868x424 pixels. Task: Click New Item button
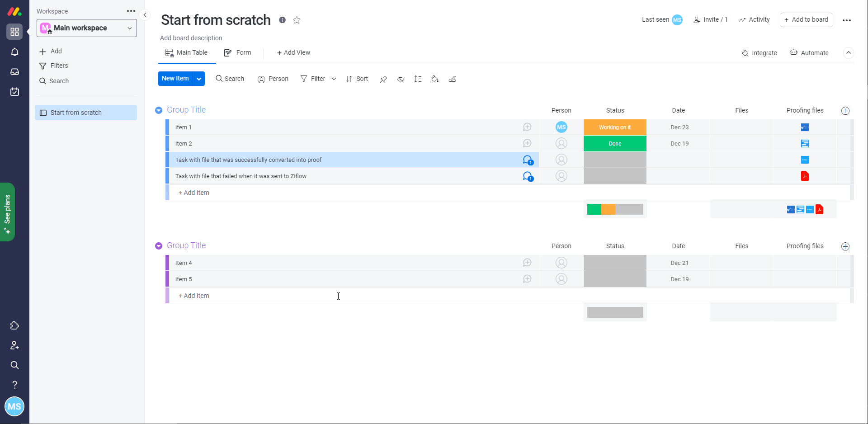[x=175, y=79]
